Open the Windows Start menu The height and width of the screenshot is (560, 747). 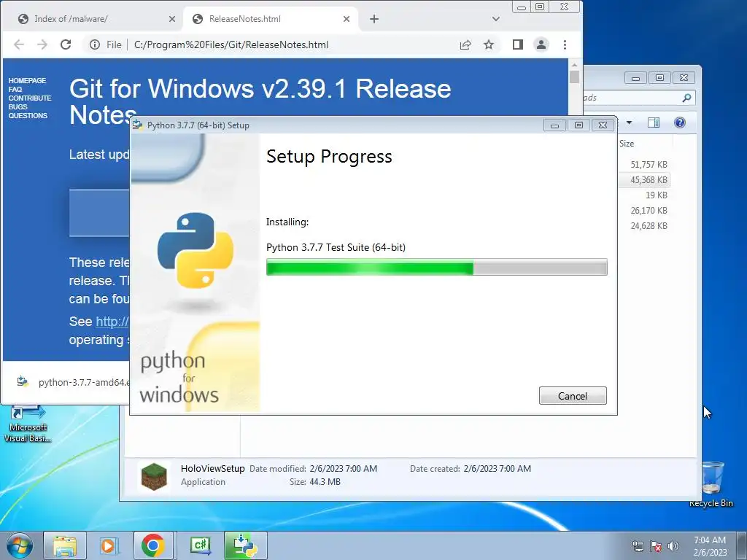[x=20, y=545]
